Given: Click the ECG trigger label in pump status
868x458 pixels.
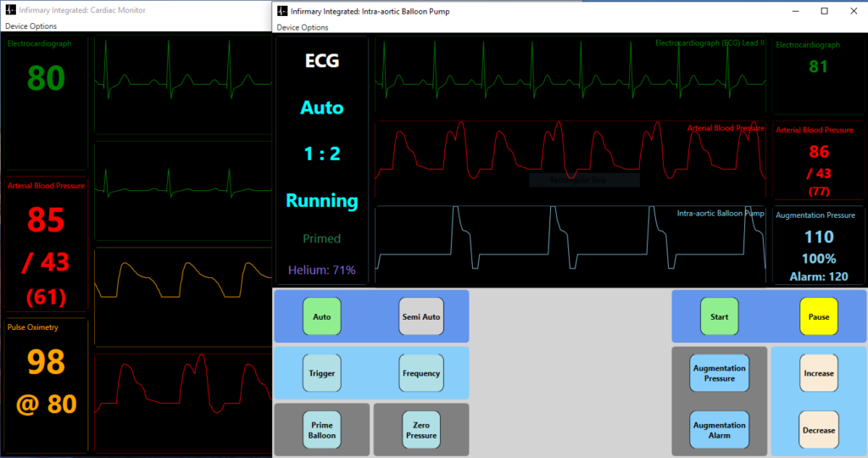Looking at the screenshot, I should click(321, 60).
